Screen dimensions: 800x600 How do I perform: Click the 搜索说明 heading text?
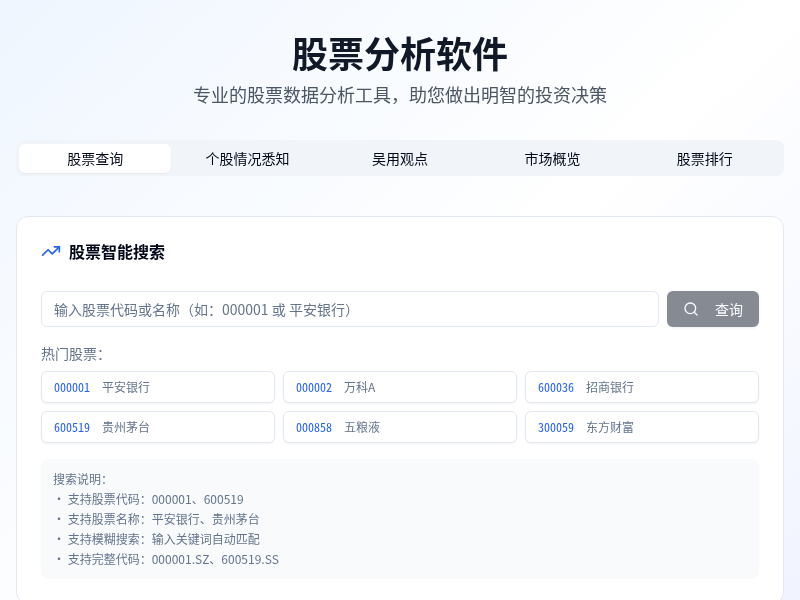[x=80, y=479]
